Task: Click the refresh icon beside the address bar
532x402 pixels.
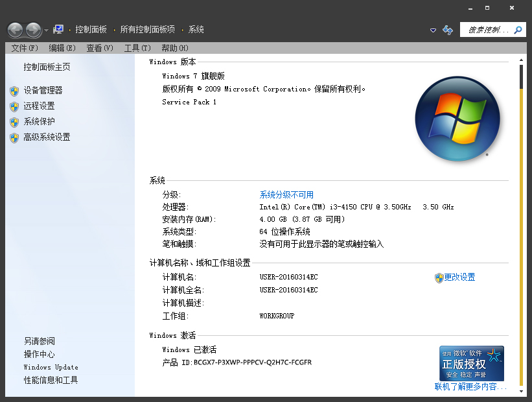Action: [x=448, y=30]
